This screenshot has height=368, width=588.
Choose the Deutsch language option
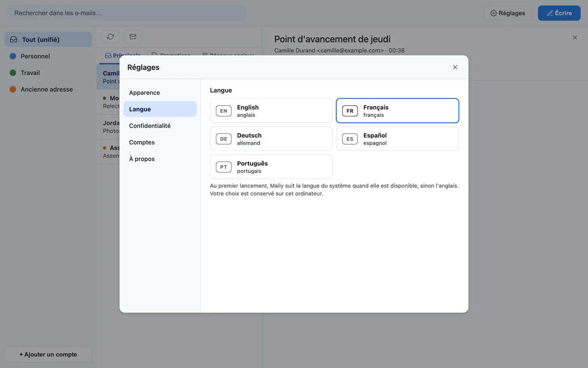[x=271, y=139]
